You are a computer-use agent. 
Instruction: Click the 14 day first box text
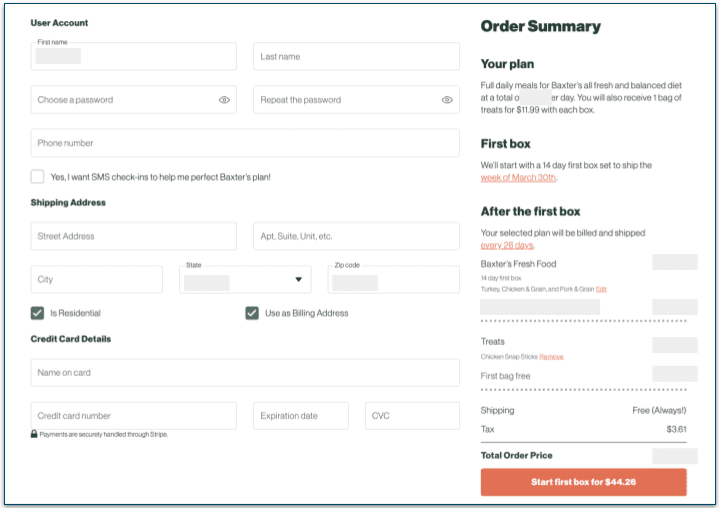coord(501,278)
